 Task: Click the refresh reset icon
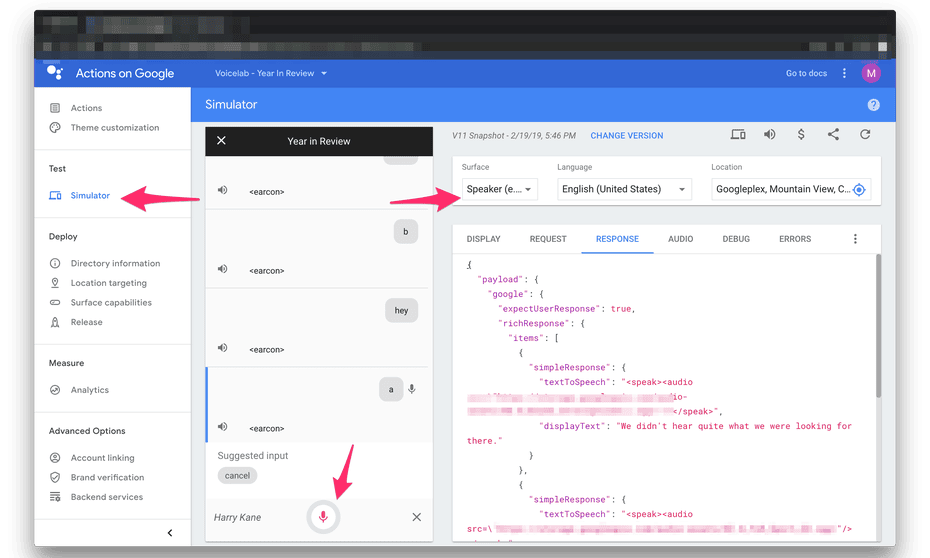[x=865, y=135]
